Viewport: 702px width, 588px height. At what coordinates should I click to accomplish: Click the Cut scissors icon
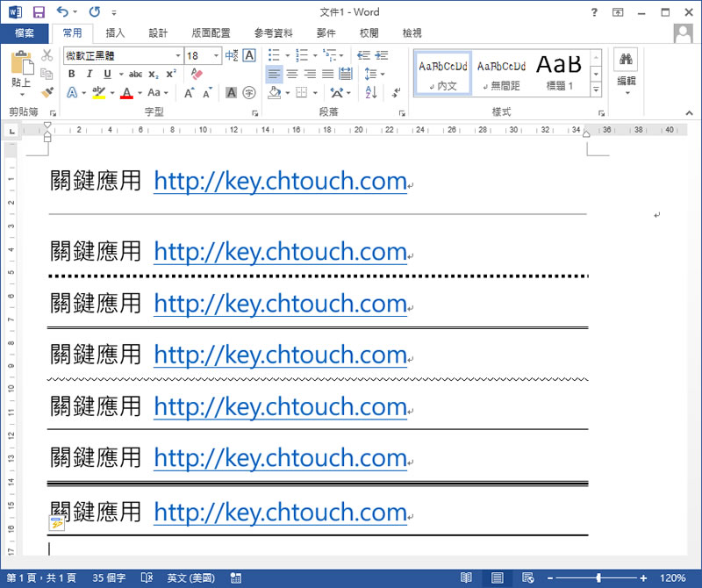(47, 56)
